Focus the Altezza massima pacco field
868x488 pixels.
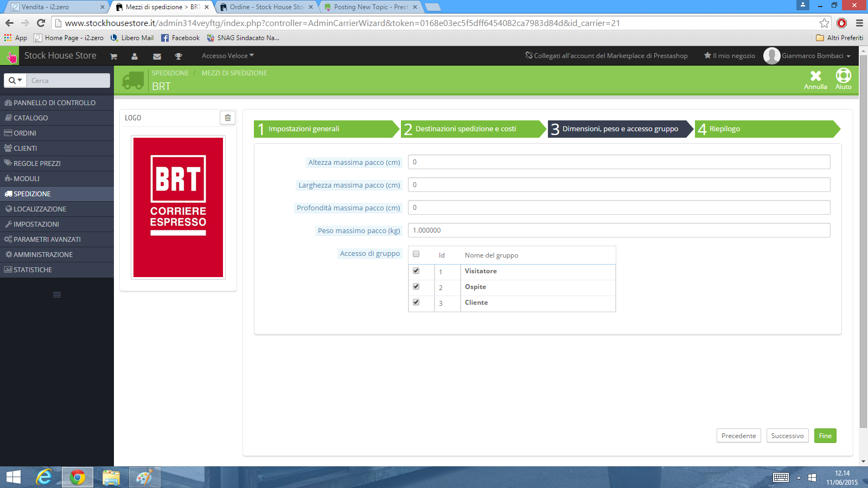point(619,162)
